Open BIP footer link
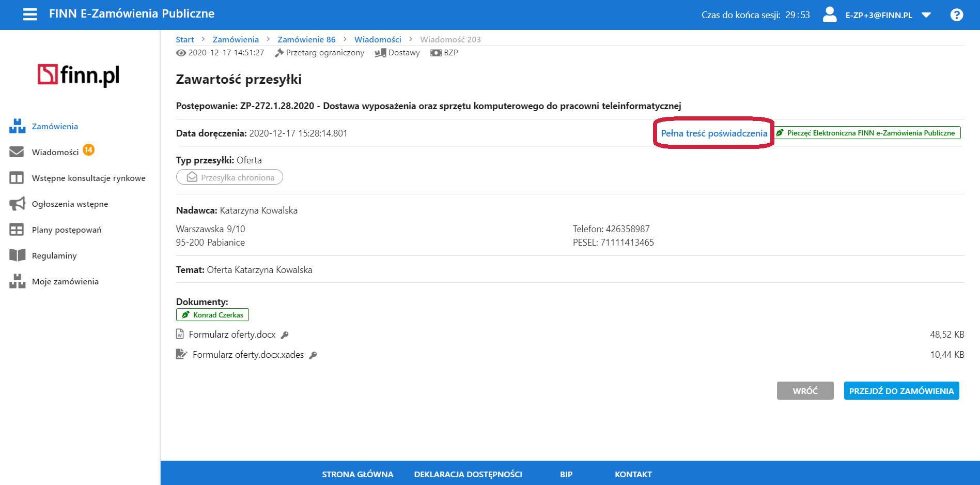Image resolution: width=980 pixels, height=485 pixels. point(566,474)
